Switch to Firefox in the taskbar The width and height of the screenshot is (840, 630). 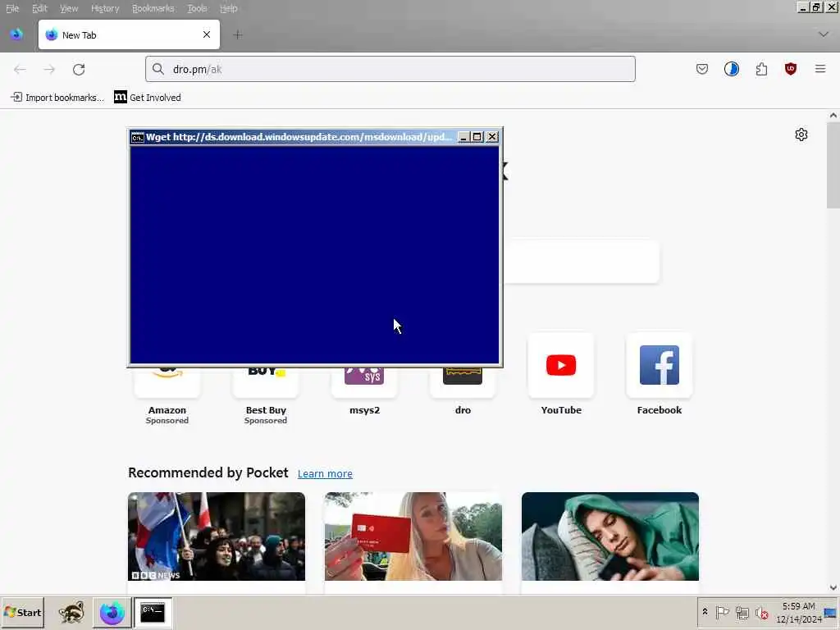(112, 612)
